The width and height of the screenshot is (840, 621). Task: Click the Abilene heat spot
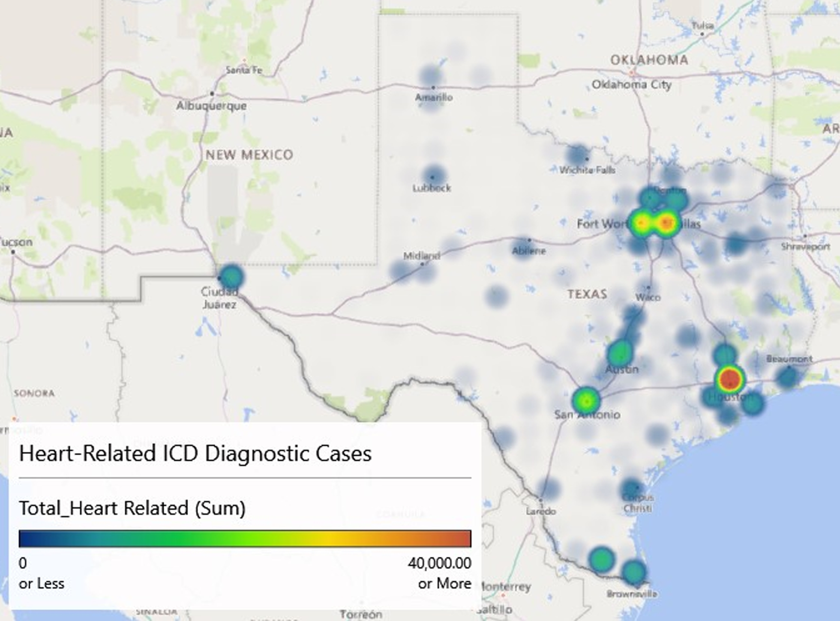tap(523, 248)
